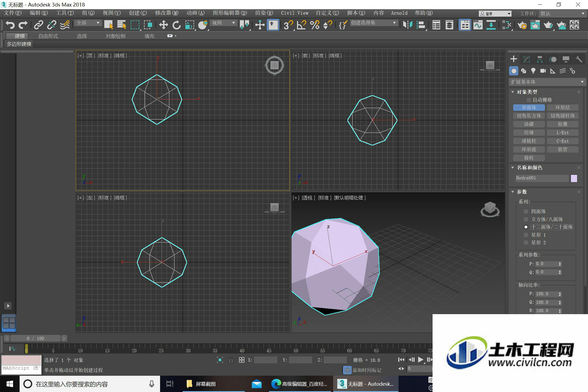Open the Material Editor icon
588x392 pixels.
(x=507, y=25)
